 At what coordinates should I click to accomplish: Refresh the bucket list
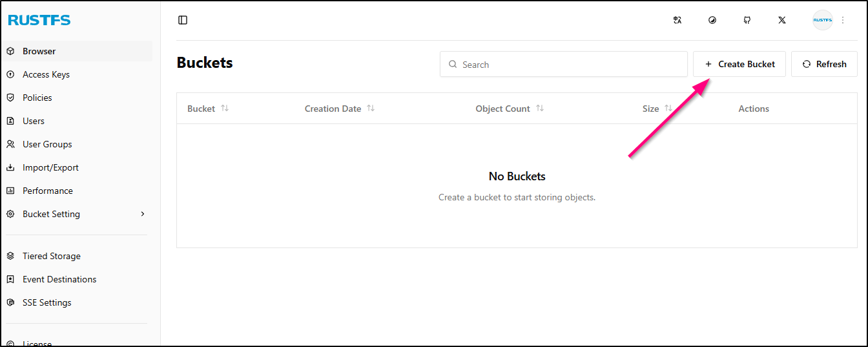tap(824, 64)
